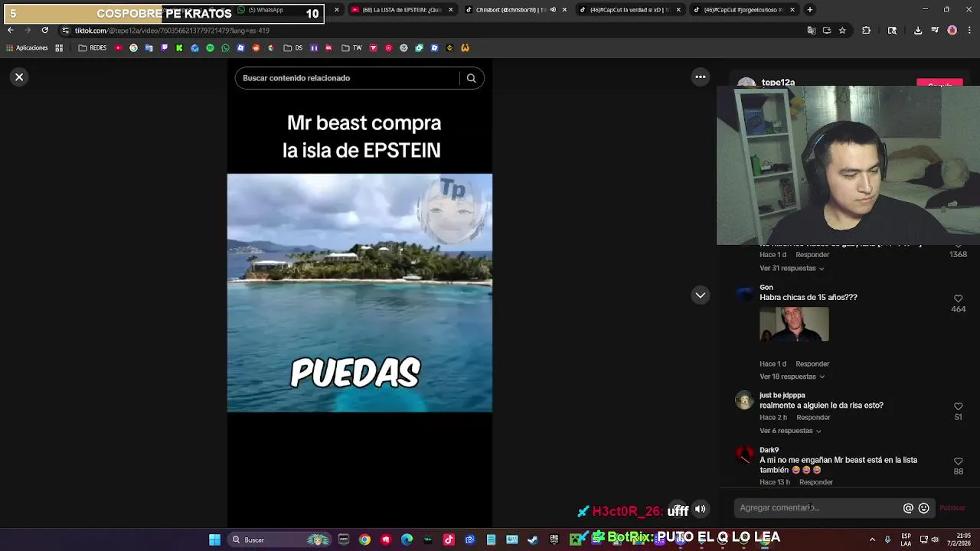The height and width of the screenshot is (551, 980).
Task: Open browser downloads
Action: coord(918,31)
